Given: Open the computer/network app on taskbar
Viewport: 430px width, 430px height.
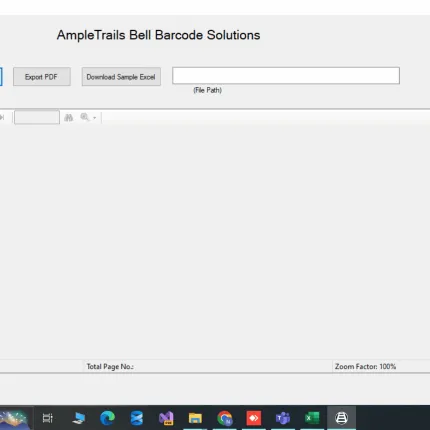Looking at the screenshot, I should point(79,418).
